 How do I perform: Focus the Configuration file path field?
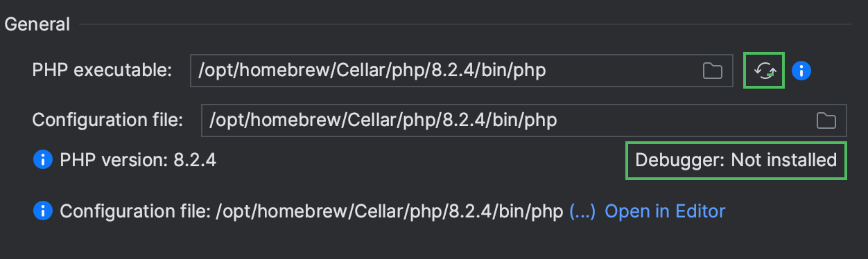tap(523, 120)
